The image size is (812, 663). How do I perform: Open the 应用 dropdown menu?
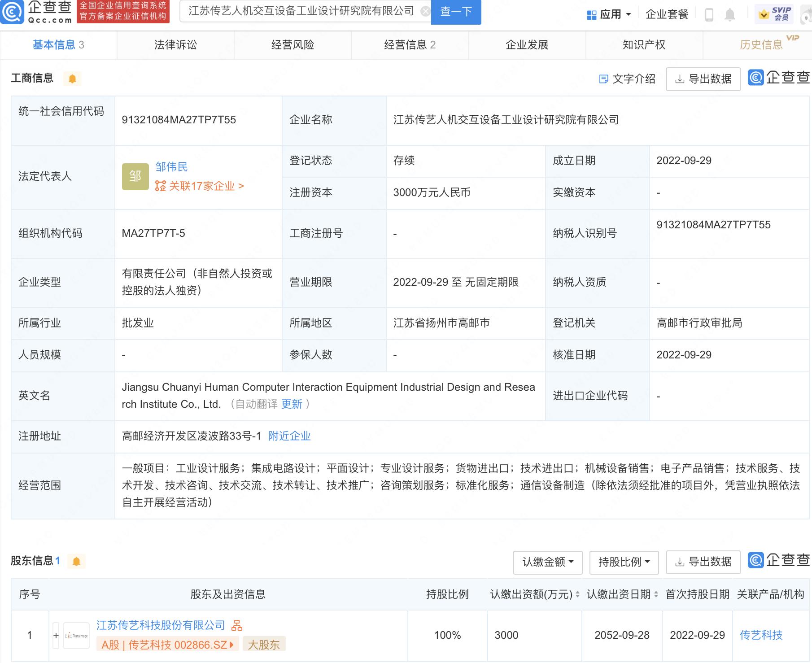(x=609, y=14)
